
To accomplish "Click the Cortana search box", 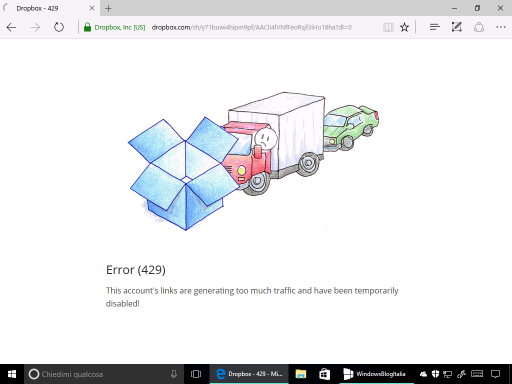I will pyautogui.click(x=104, y=374).
